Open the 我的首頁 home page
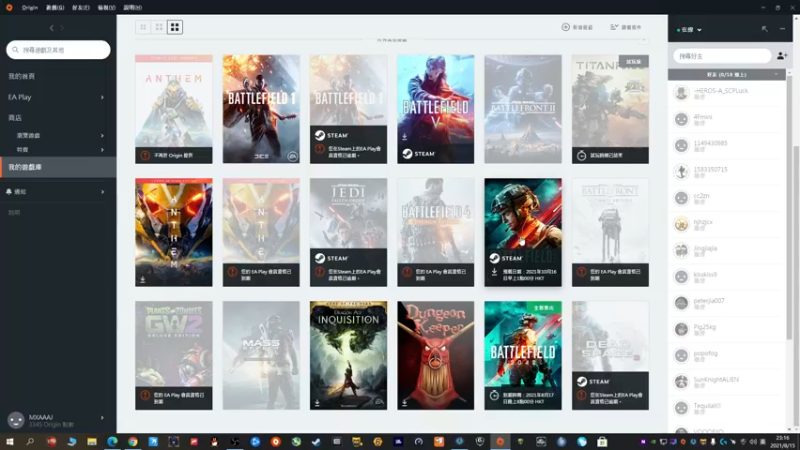 (x=21, y=76)
